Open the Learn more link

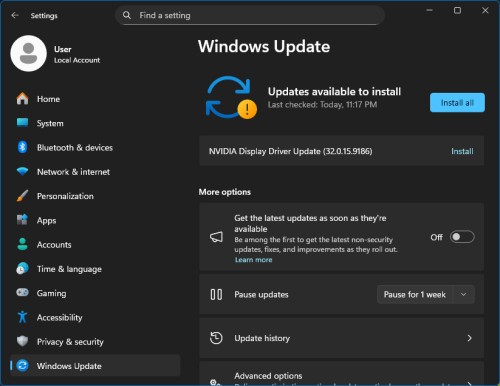pos(254,260)
